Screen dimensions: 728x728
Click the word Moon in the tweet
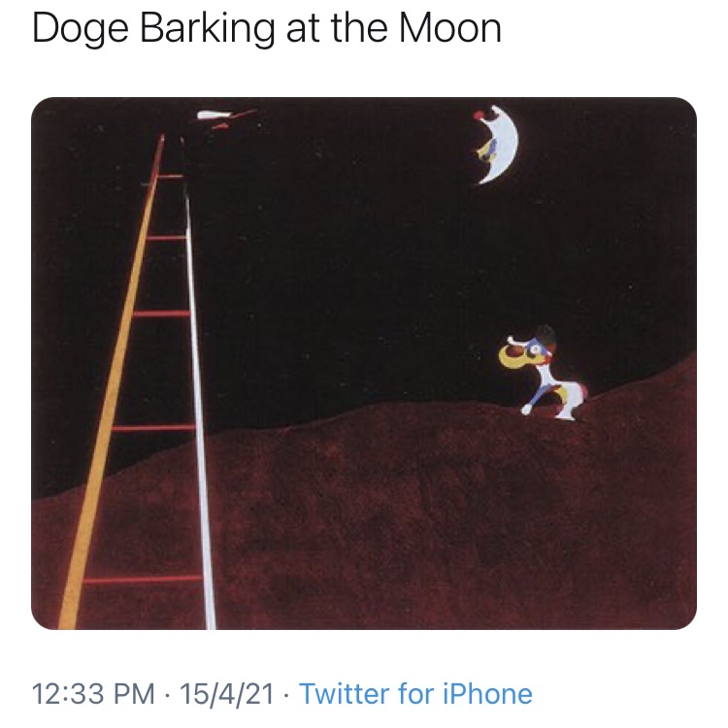(447, 30)
